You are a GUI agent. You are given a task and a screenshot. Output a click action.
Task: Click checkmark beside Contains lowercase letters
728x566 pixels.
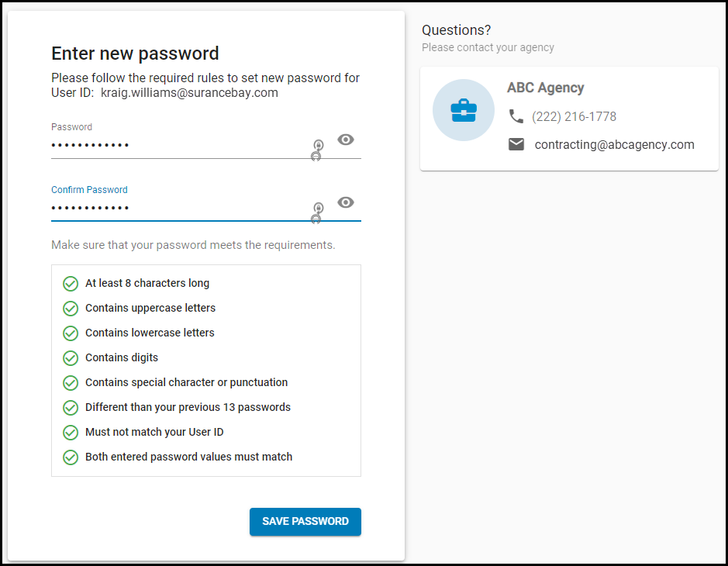pyautogui.click(x=71, y=333)
